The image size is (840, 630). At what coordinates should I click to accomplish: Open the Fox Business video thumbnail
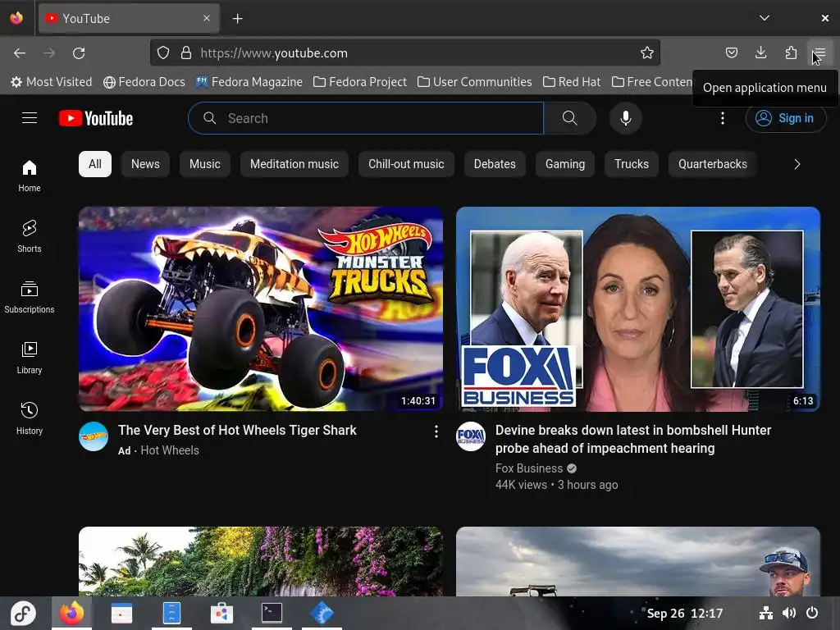638,309
